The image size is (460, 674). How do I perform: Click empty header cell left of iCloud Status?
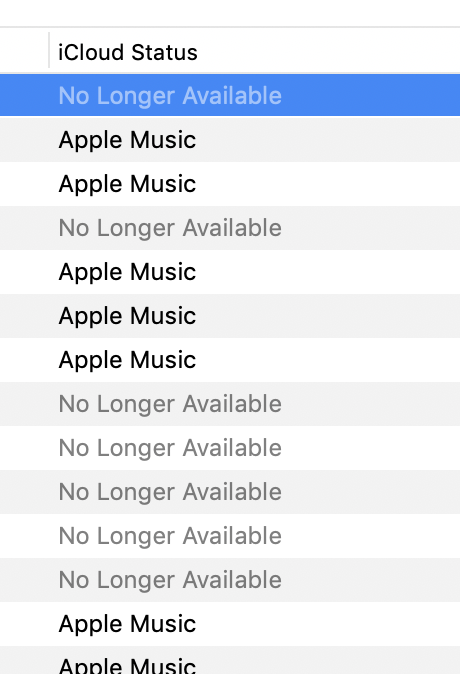coord(24,51)
